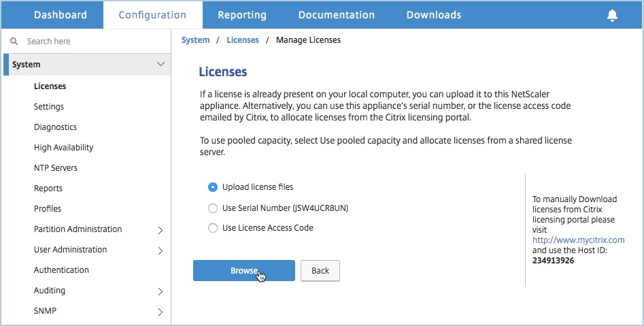Open NTP Servers in the sidebar

point(56,167)
